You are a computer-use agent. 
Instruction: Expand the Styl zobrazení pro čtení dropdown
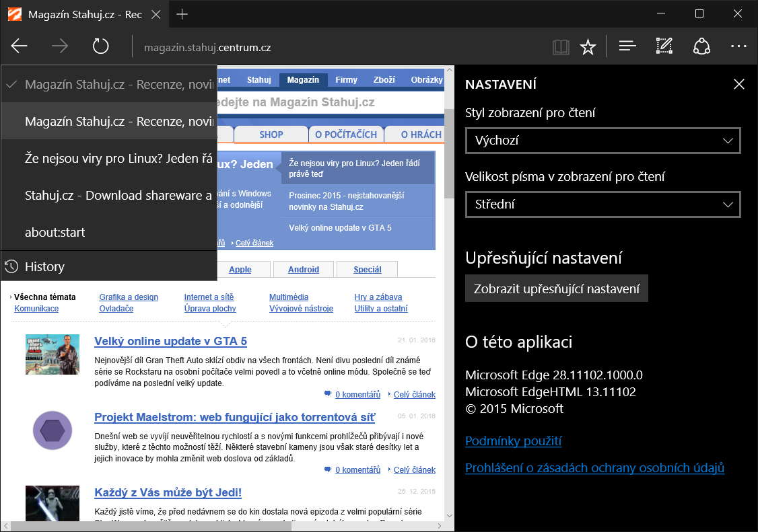(602, 141)
